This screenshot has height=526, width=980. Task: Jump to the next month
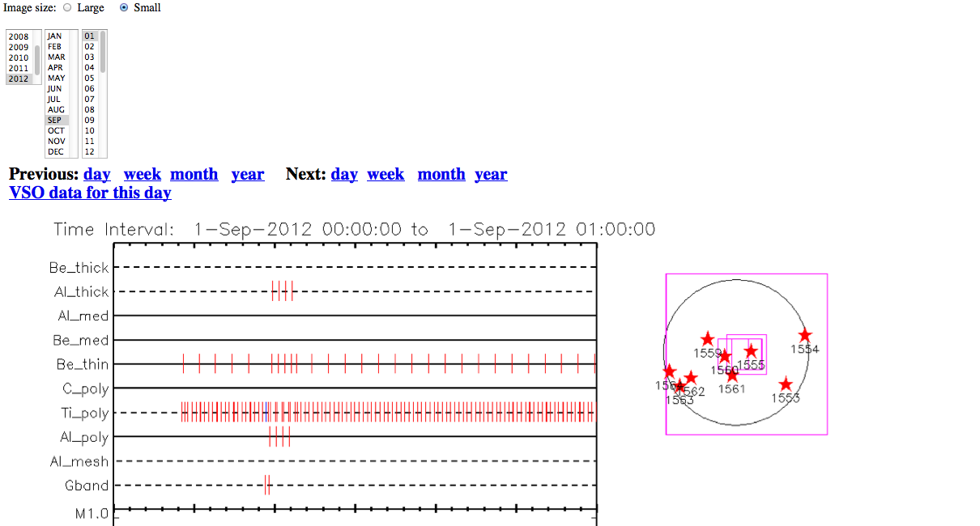point(441,174)
